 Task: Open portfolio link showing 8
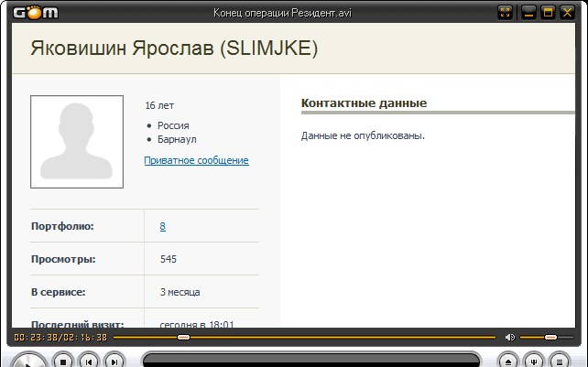(x=162, y=226)
